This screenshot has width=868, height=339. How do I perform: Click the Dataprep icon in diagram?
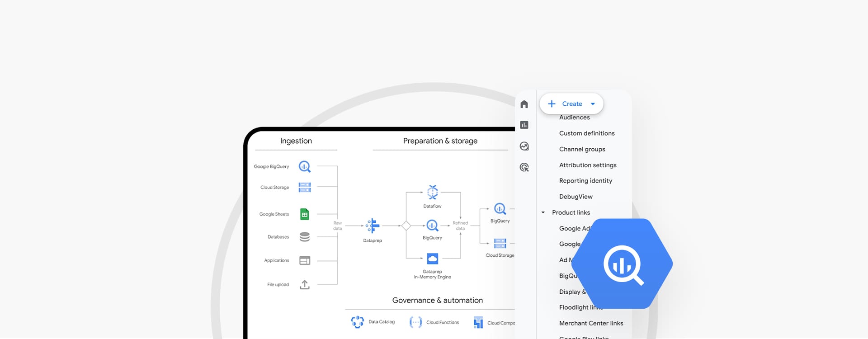tap(373, 225)
